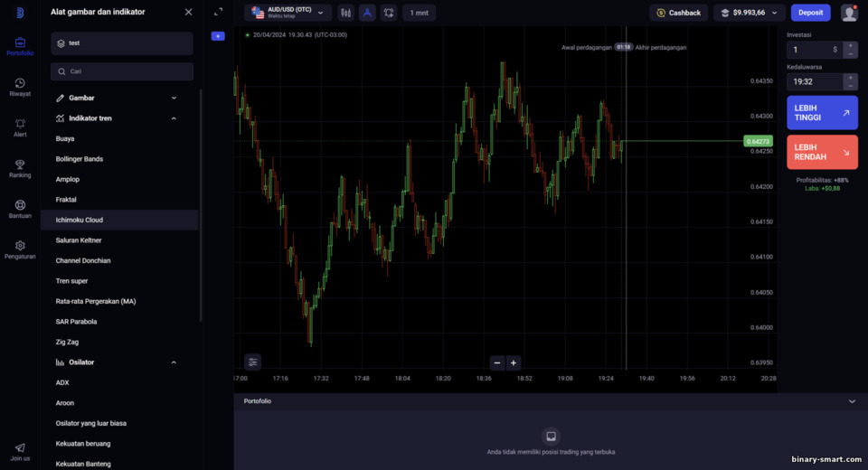The width and height of the screenshot is (868, 470).
Task: Click the Cashback button
Action: coord(679,13)
